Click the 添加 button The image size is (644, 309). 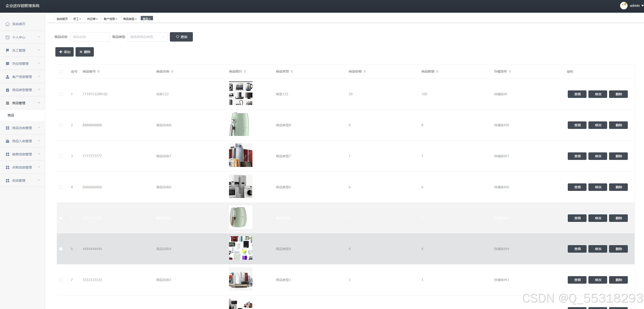(x=64, y=52)
